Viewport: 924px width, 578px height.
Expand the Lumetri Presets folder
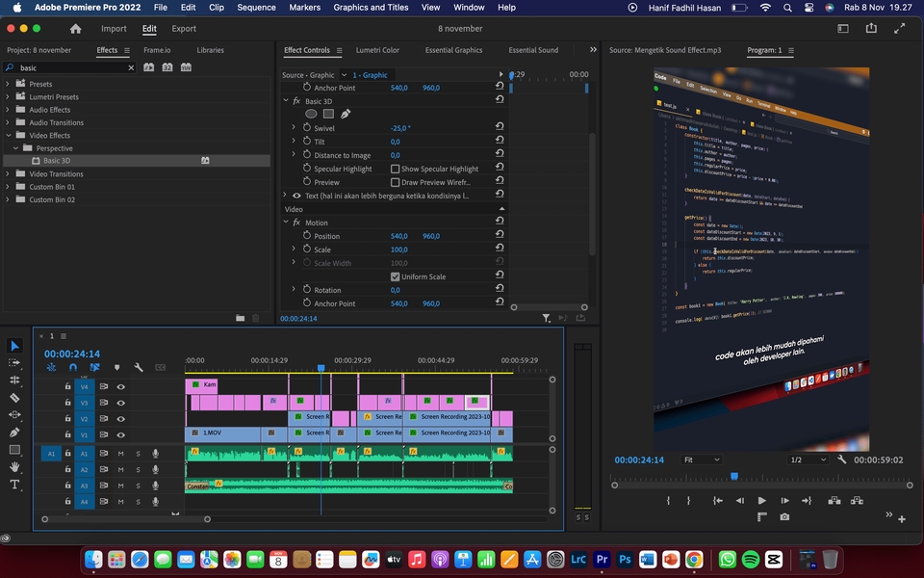(x=8, y=97)
